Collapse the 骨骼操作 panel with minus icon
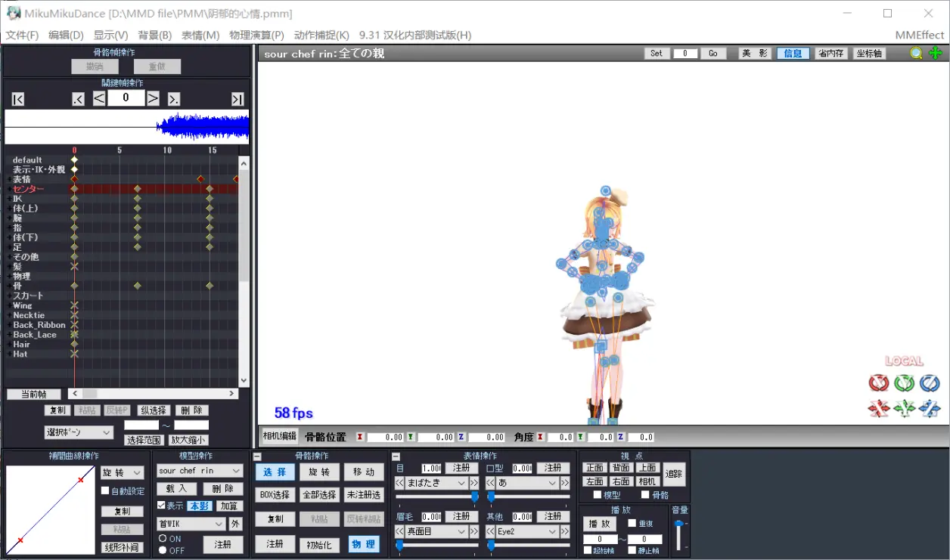This screenshot has height=560, width=950. click(x=257, y=456)
